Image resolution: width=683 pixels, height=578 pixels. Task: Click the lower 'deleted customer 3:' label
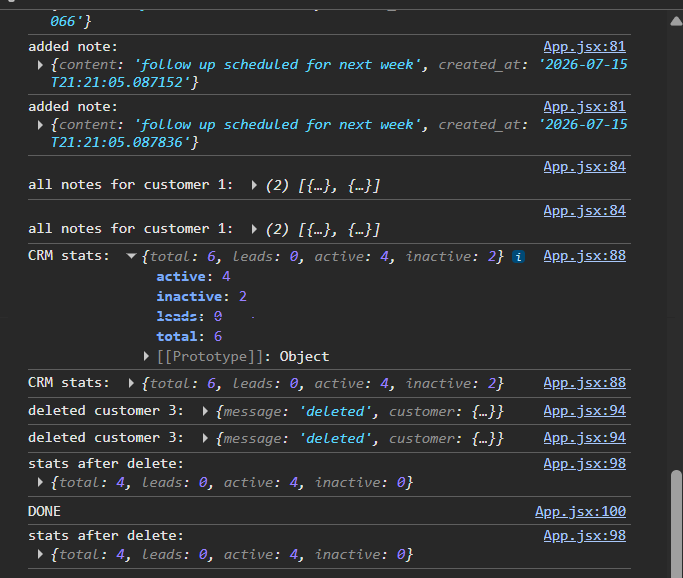[106, 438]
